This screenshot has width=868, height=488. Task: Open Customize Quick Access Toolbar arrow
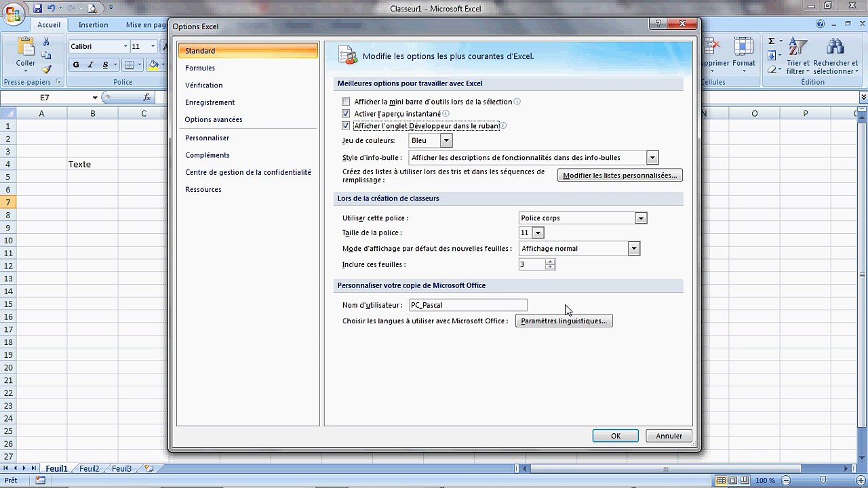[x=110, y=9]
